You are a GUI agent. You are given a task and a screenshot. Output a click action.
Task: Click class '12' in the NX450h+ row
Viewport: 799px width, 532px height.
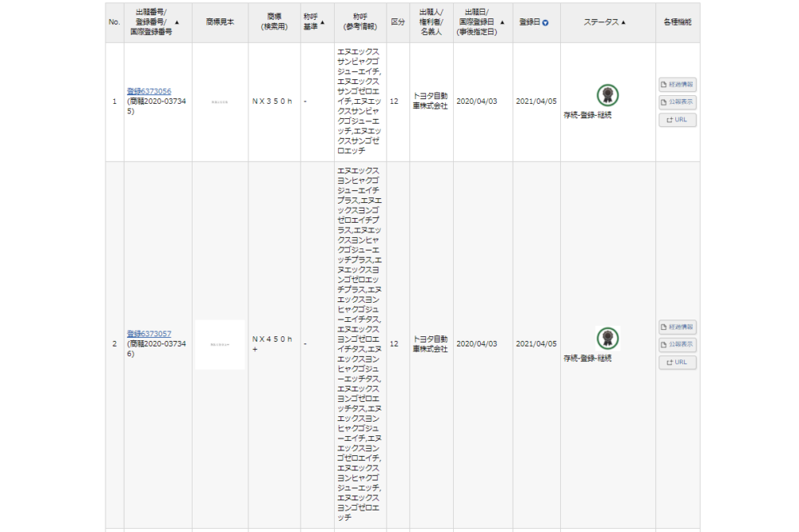(x=394, y=344)
